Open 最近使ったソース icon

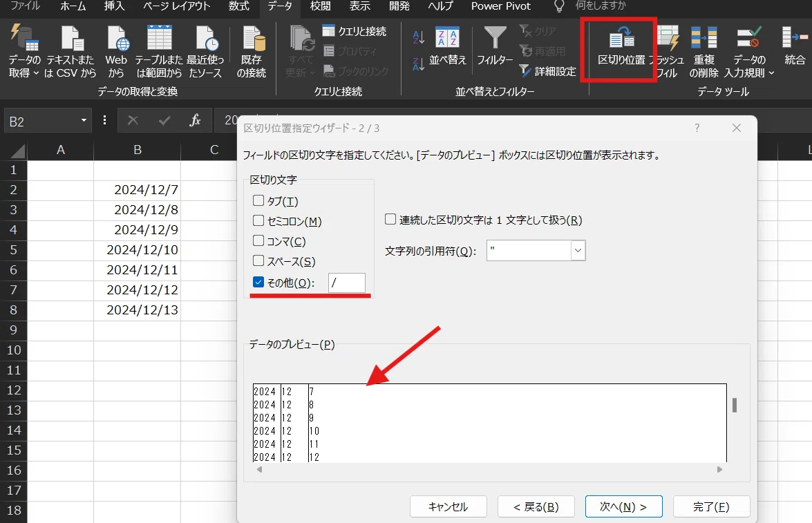pyautogui.click(x=206, y=38)
